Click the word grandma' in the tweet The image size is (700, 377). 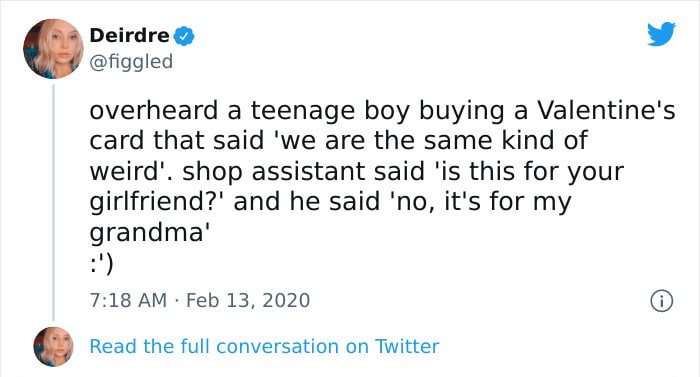coord(150,233)
